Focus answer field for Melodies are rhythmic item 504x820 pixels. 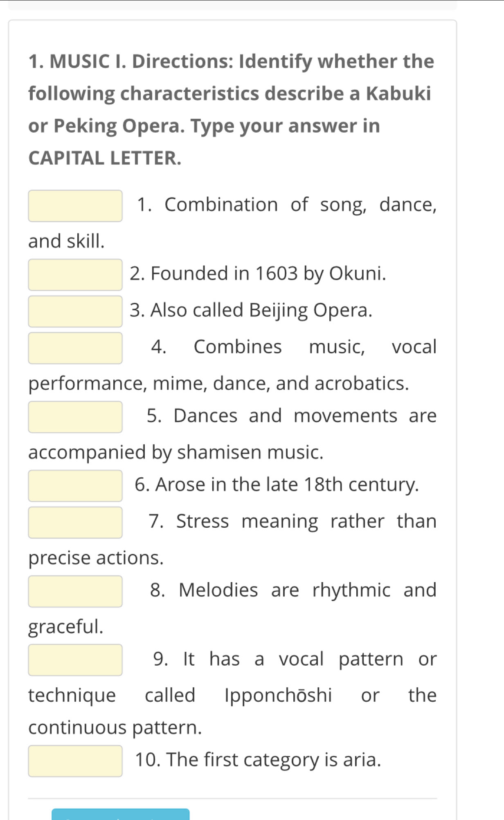pyautogui.click(x=75, y=591)
